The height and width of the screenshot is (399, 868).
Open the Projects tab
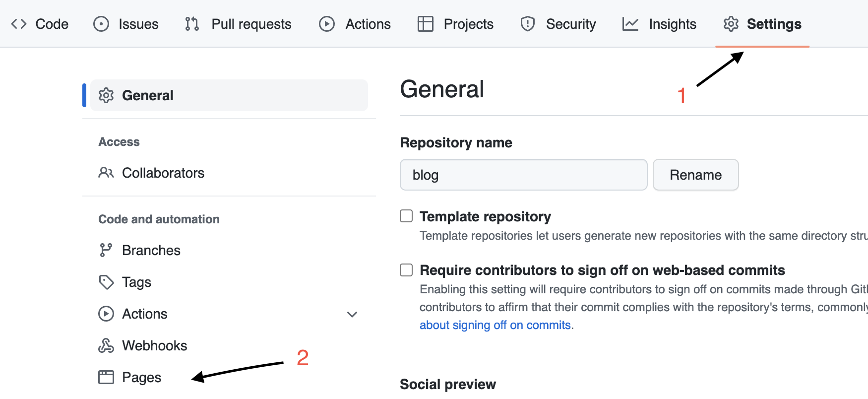pyautogui.click(x=455, y=24)
